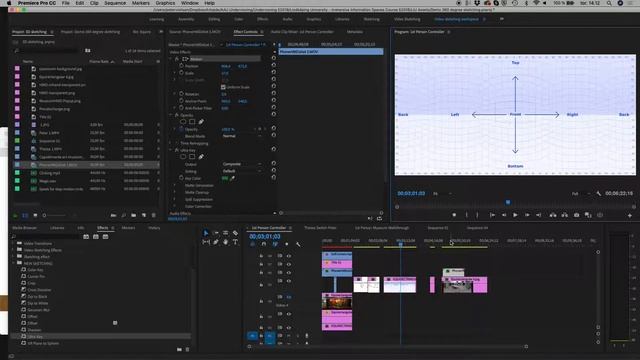Add a marker in the Program monitor
Viewport: 640px width, 360px height.
[454, 215]
